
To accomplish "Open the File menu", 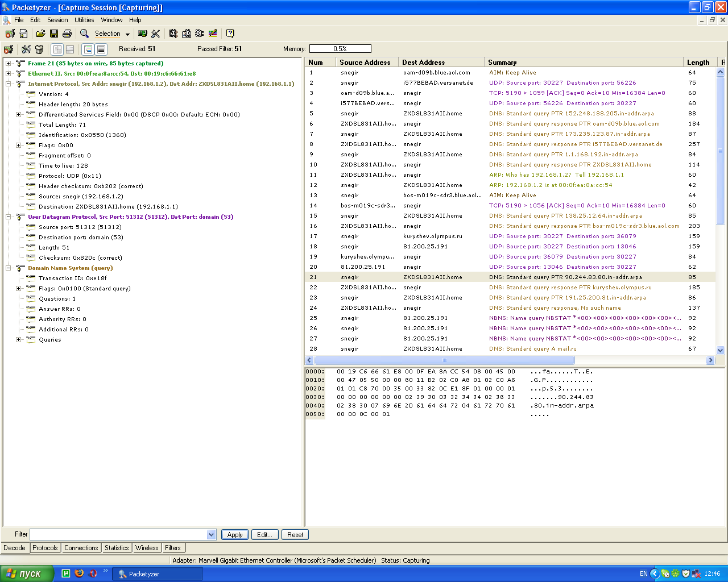I will [19, 20].
